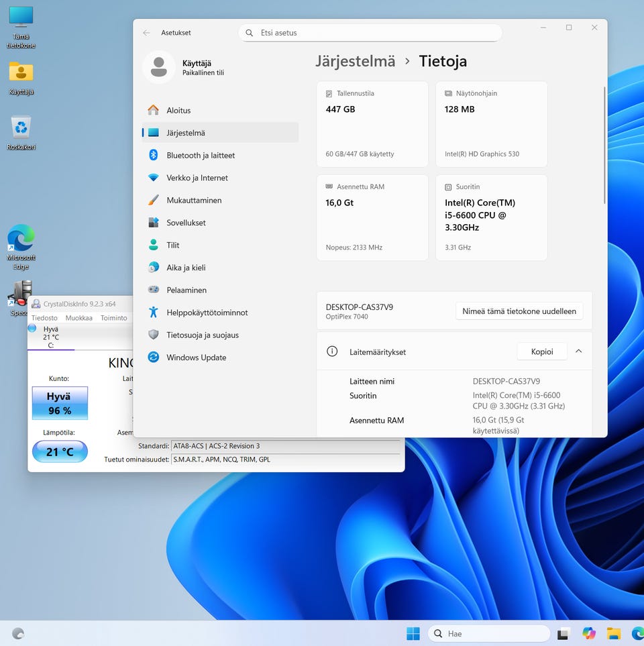Click the Settings back arrow

(146, 33)
